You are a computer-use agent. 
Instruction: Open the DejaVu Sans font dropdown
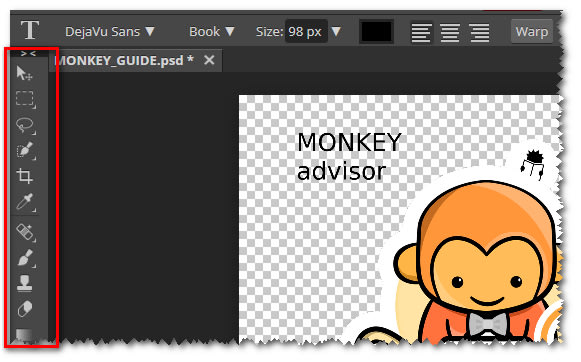[x=110, y=32]
